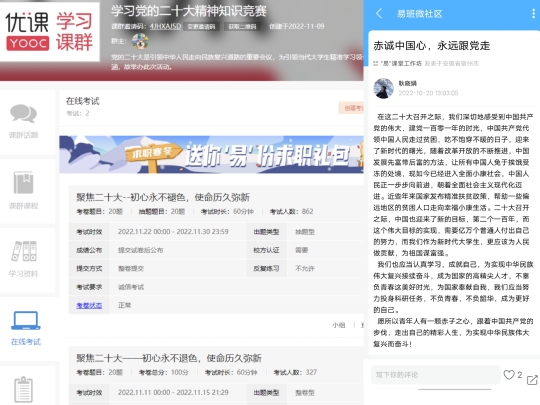Click the 变更邀请码 button
The image size is (540, 405).
click(x=201, y=27)
